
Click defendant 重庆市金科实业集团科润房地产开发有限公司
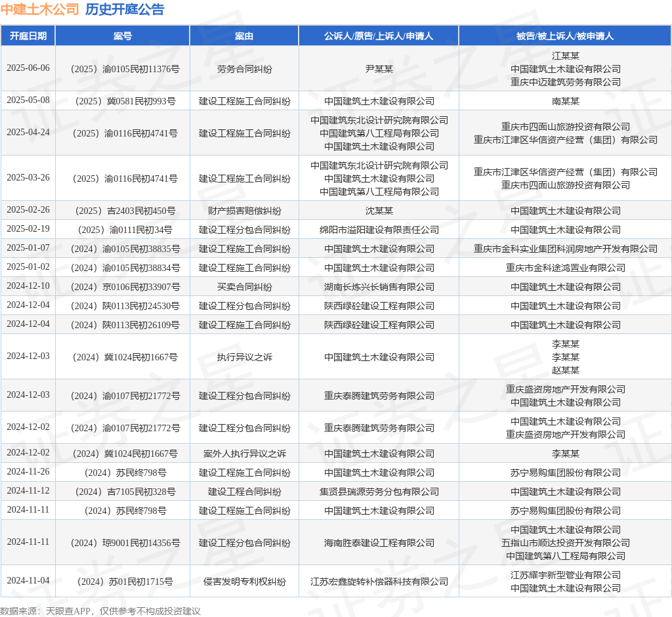point(566,249)
